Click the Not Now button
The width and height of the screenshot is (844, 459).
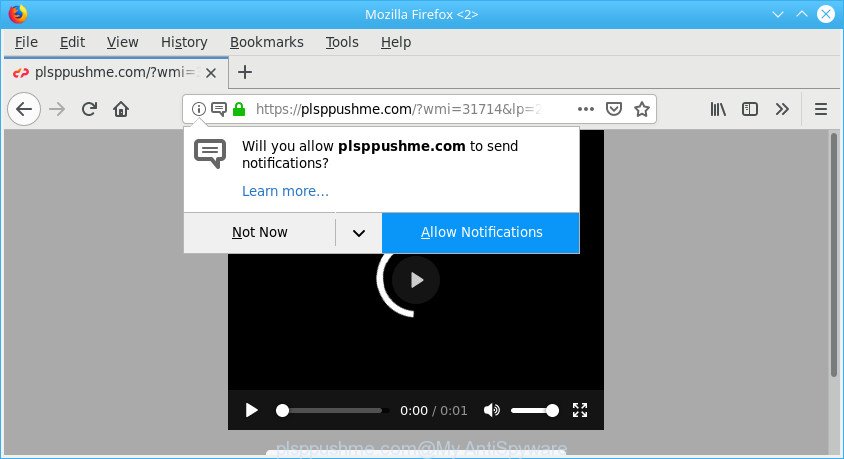click(x=259, y=232)
